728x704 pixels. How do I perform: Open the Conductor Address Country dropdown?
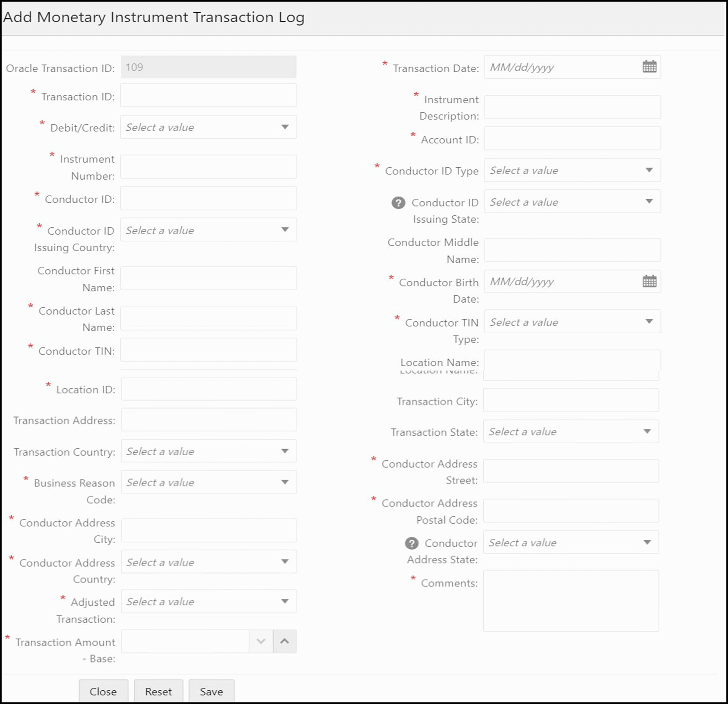pos(285,562)
